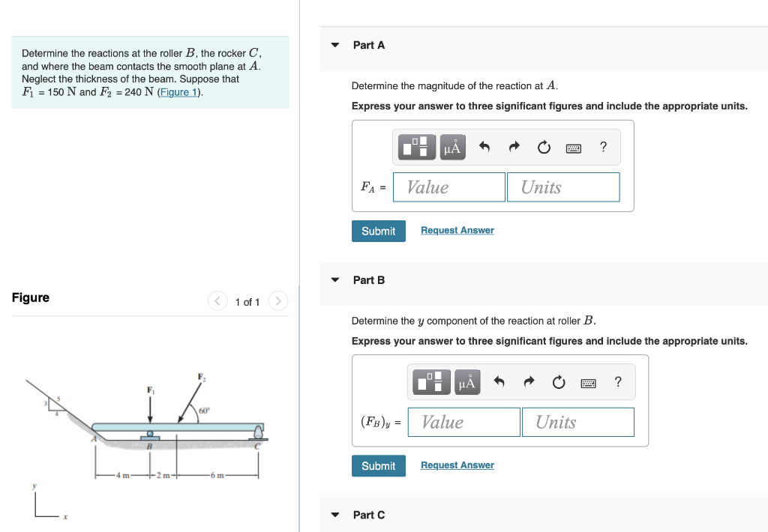The height and width of the screenshot is (532, 768).
Task: Click the question mark help in Part B
Action: (617, 381)
